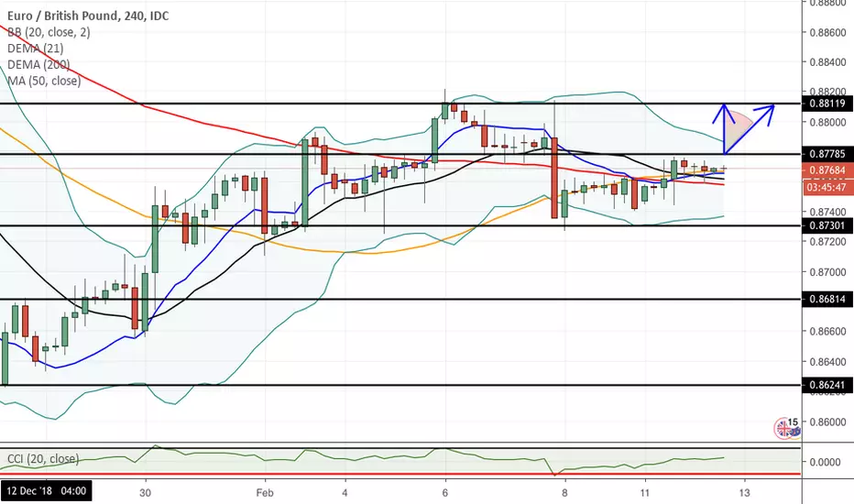Select the current price 0.87684 tag
This screenshot has height=504, width=854.
pyautogui.click(x=827, y=170)
